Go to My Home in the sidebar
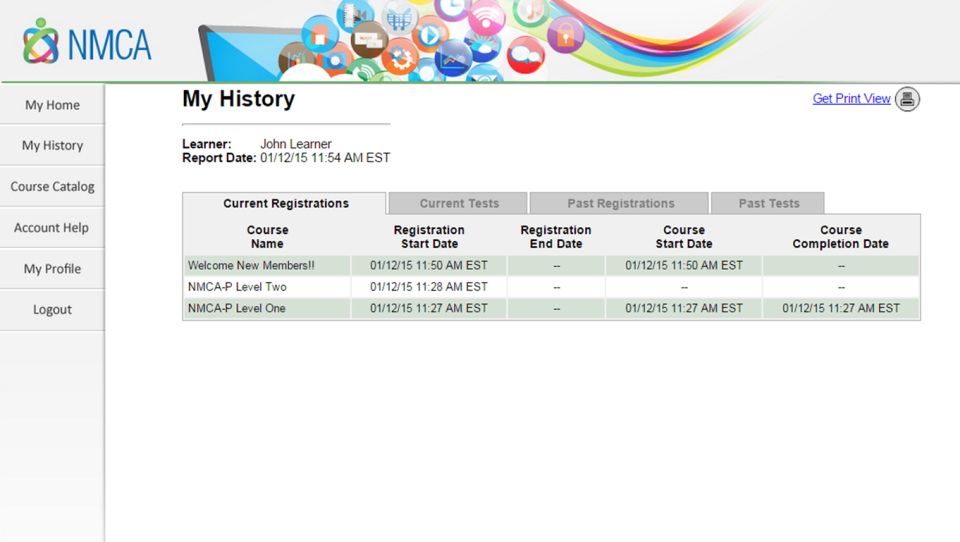The height and width of the screenshot is (542, 960). tap(52, 105)
